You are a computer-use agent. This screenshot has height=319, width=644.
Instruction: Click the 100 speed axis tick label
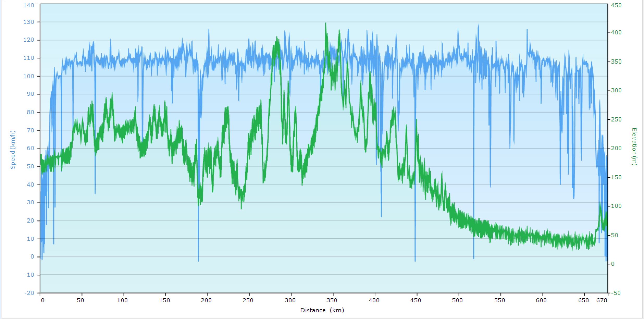coord(28,76)
